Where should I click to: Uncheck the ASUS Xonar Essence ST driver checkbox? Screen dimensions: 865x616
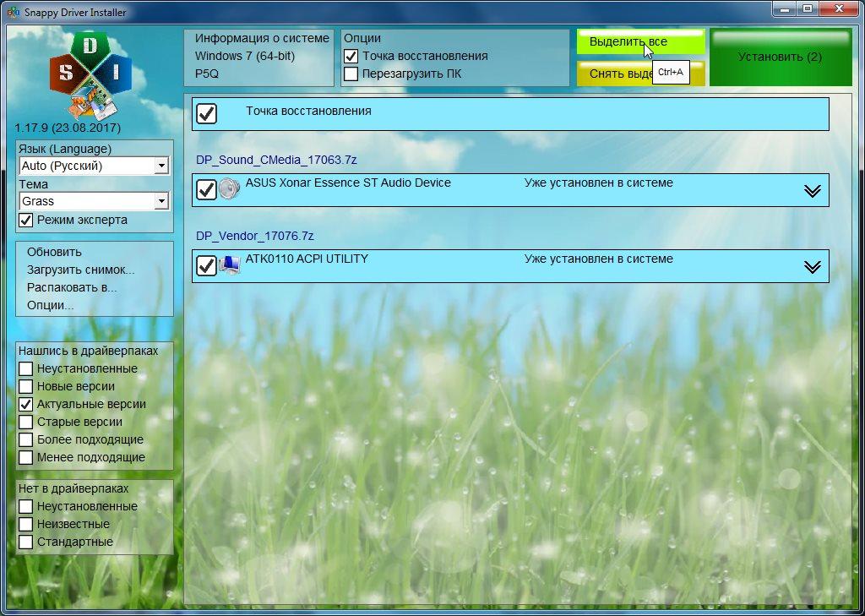(206, 189)
